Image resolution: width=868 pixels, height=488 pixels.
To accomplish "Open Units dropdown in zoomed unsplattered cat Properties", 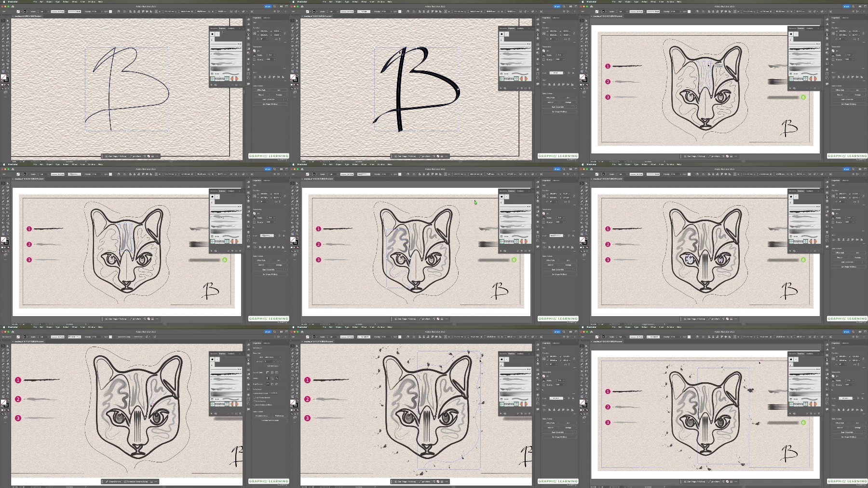I will (x=272, y=357).
